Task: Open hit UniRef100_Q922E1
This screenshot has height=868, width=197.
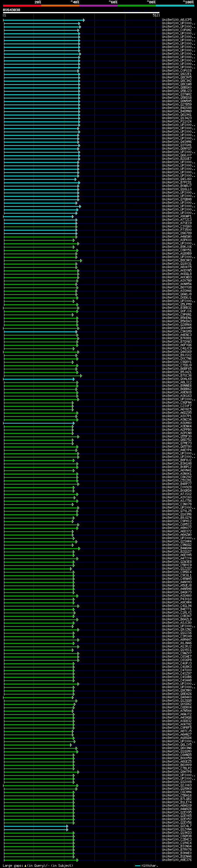Action: tap(177, 74)
